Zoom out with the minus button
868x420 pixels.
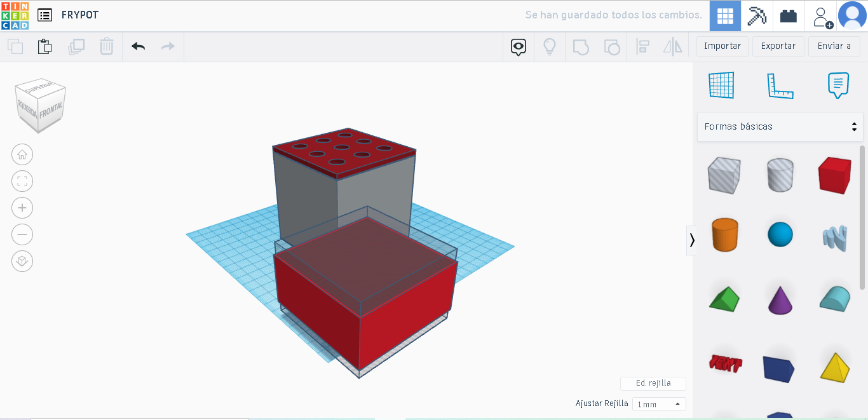point(22,234)
